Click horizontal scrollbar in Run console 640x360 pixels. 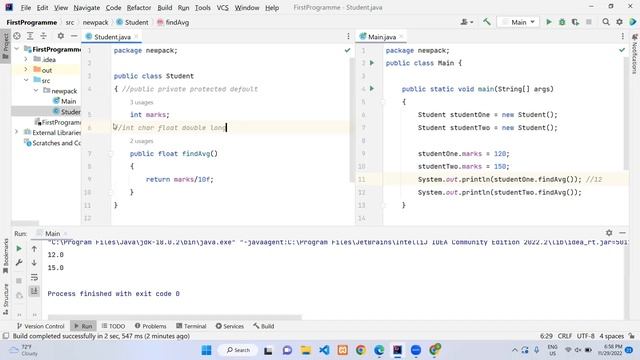(x=175, y=317)
